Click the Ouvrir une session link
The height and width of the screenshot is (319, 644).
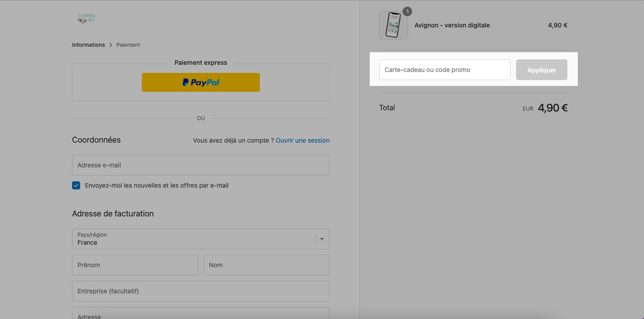303,140
